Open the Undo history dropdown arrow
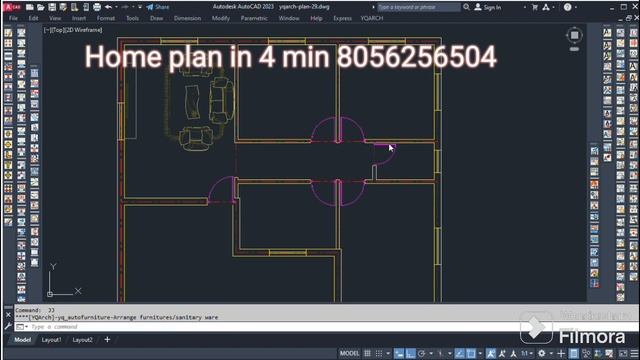The height and width of the screenshot is (360, 640). 116,7
